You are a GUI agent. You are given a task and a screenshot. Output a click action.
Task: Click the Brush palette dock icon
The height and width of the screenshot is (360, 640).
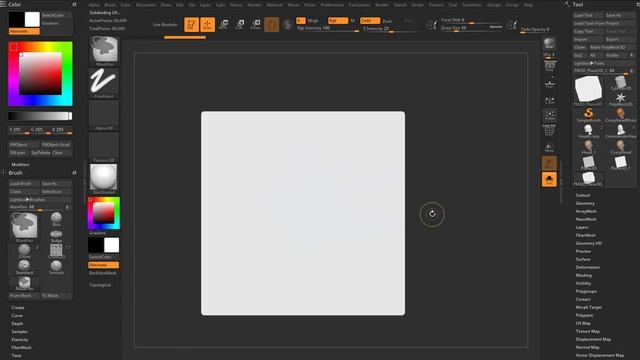[x=74, y=173]
